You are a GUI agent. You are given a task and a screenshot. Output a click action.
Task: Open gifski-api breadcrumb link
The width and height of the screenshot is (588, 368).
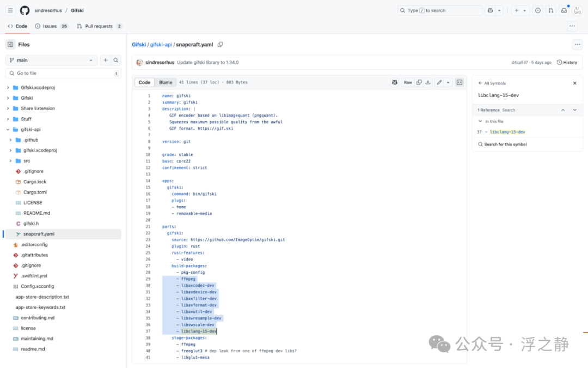(161, 44)
